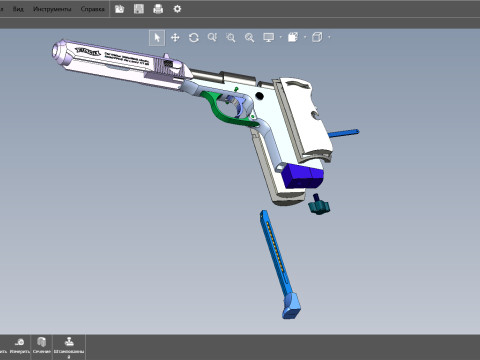This screenshot has width=480, height=360.
Task: Click the view orientation cube icon
Action: [x=317, y=37]
